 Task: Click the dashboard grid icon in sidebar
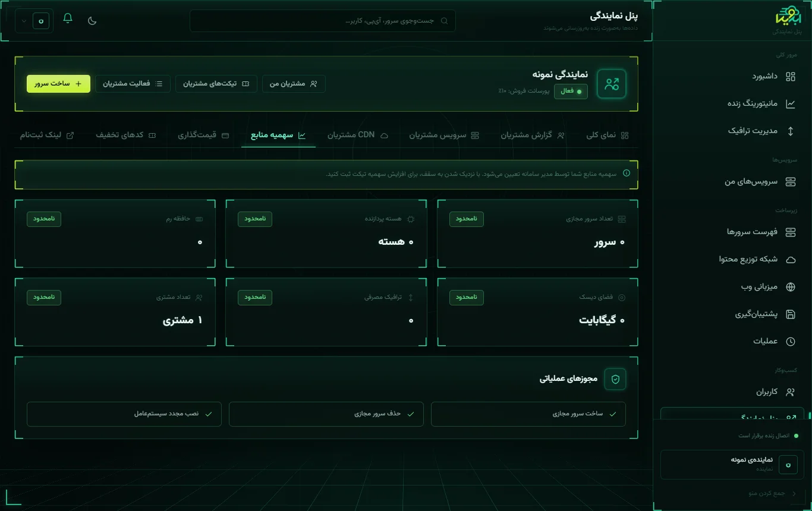[791, 76]
